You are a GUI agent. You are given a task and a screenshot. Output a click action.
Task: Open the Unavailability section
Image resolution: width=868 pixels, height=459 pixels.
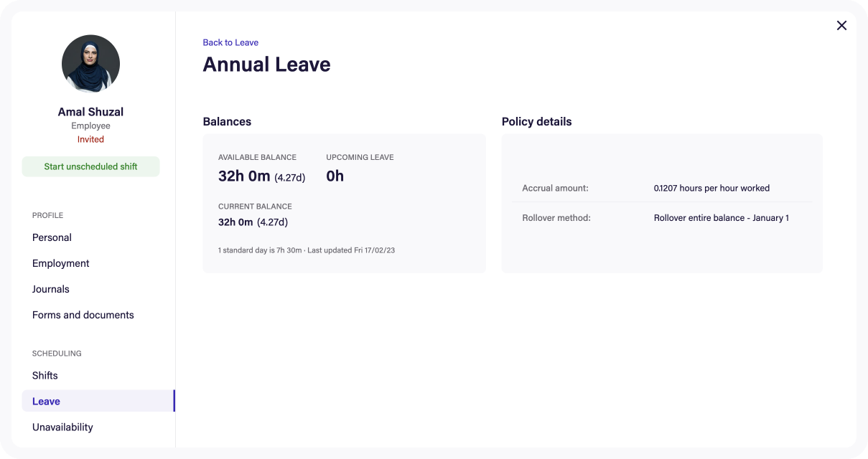[62, 427]
